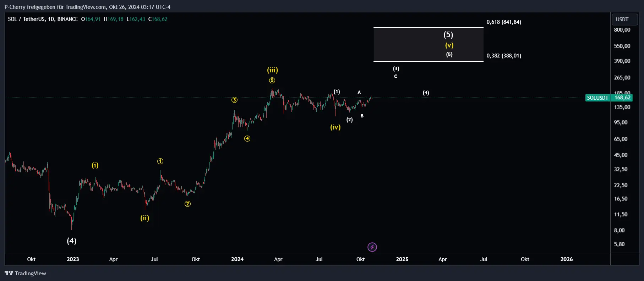Click the open value O164,91
This screenshot has height=281, width=644.
91,19
